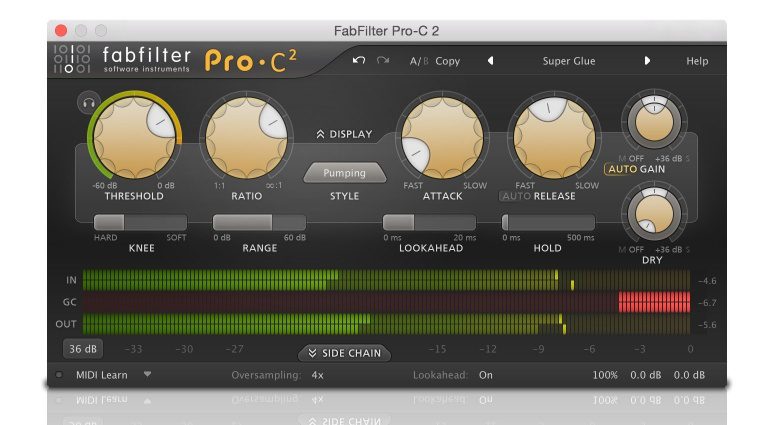Click the -33 meter scale mark
This screenshot has height=425, width=770.
click(x=133, y=349)
